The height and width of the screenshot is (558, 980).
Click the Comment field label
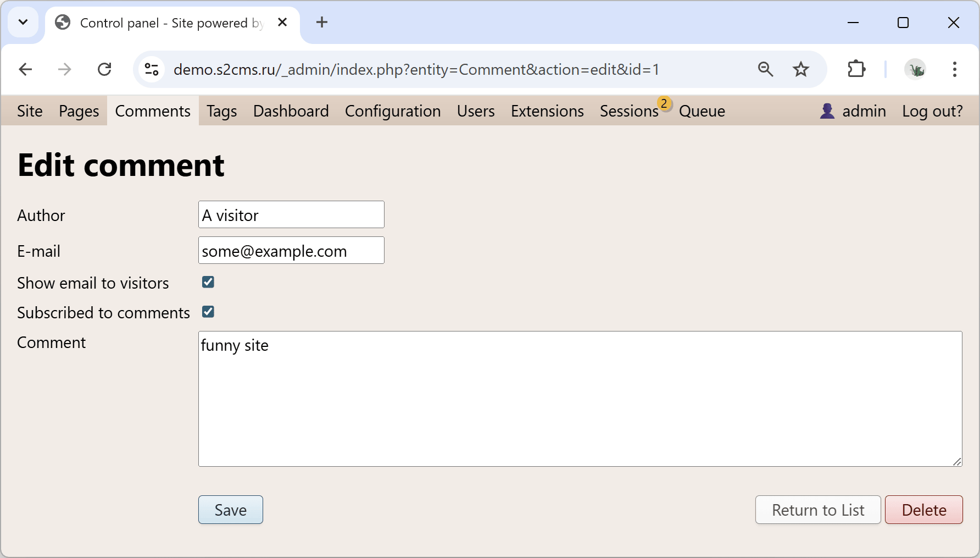(x=52, y=342)
